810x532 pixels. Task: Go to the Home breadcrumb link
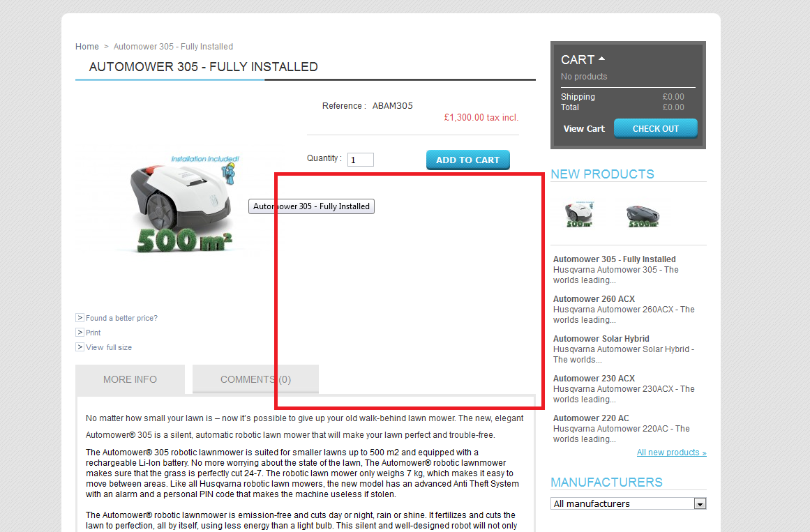tap(87, 47)
